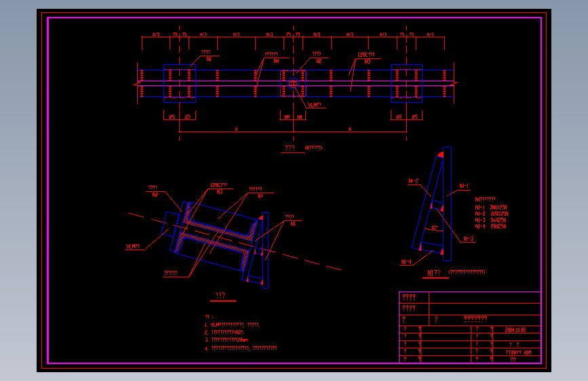Select the YTRNYY drawing number in title block
The width and height of the screenshot is (588, 381).
tap(518, 353)
